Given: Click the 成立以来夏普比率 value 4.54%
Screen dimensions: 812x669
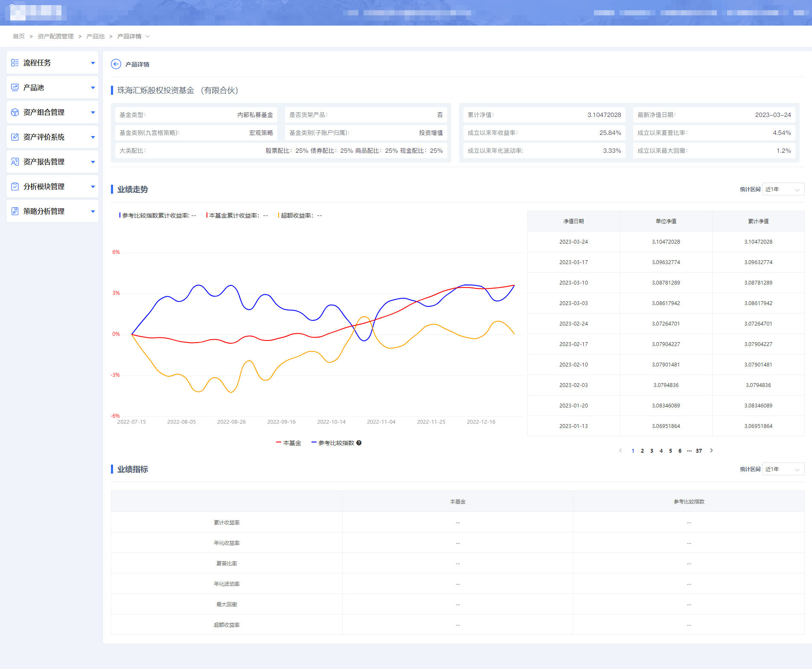Looking at the screenshot, I should (782, 133).
